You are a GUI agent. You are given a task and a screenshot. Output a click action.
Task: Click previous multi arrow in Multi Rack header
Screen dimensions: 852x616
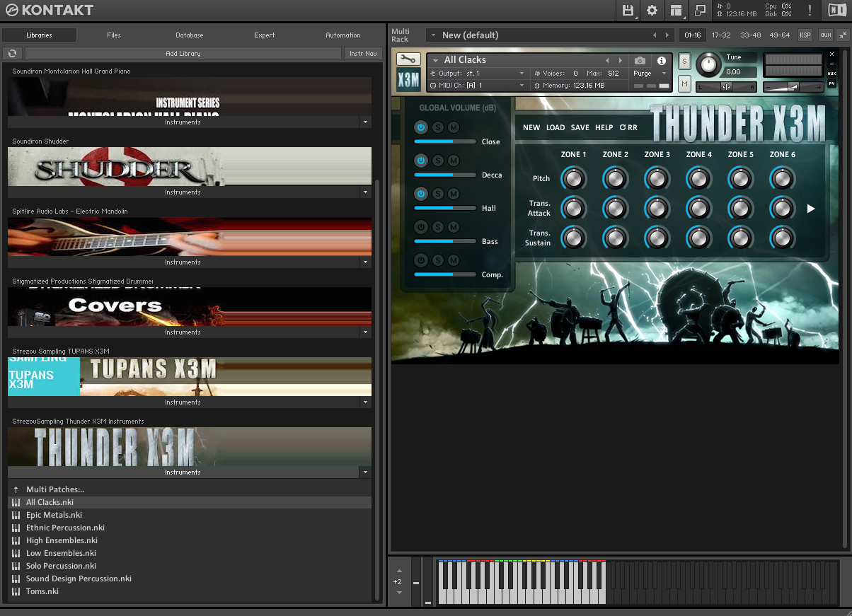pyautogui.click(x=655, y=35)
